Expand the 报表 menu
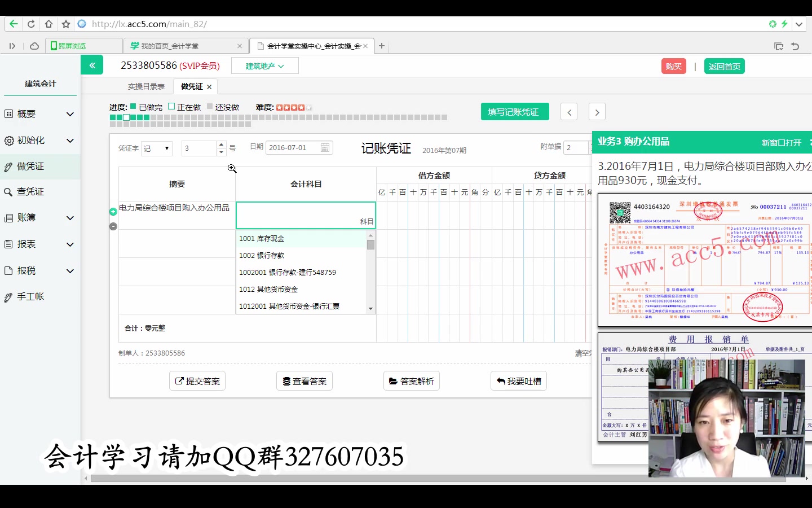Screen dimensions: 812x508 click(x=40, y=244)
